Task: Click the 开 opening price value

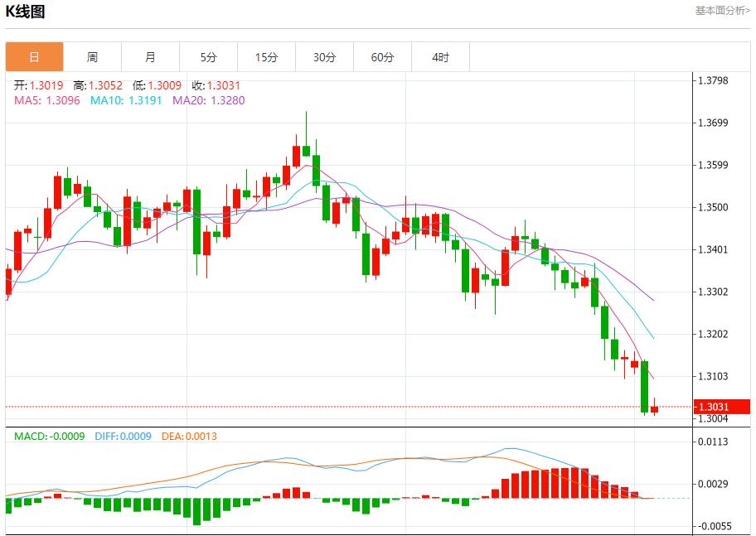Action: 39,83
